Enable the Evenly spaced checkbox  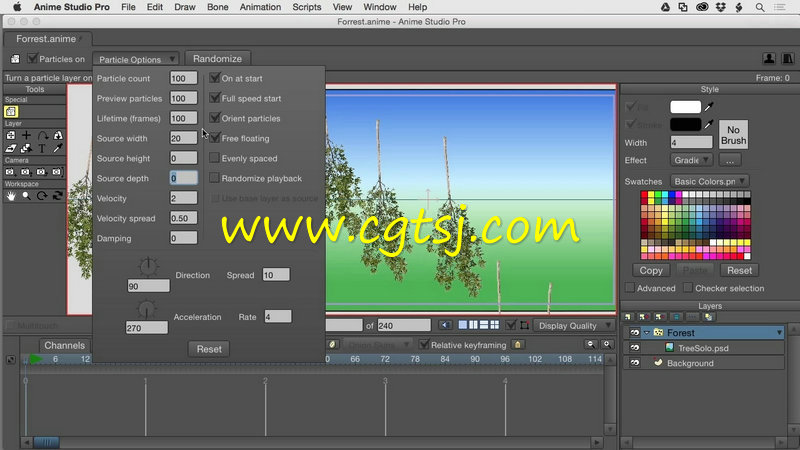[214, 158]
